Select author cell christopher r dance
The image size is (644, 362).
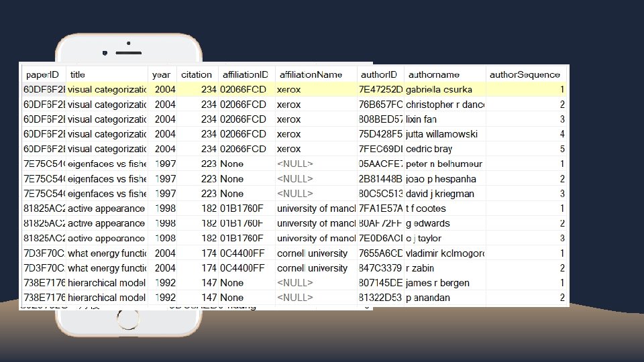(445, 105)
